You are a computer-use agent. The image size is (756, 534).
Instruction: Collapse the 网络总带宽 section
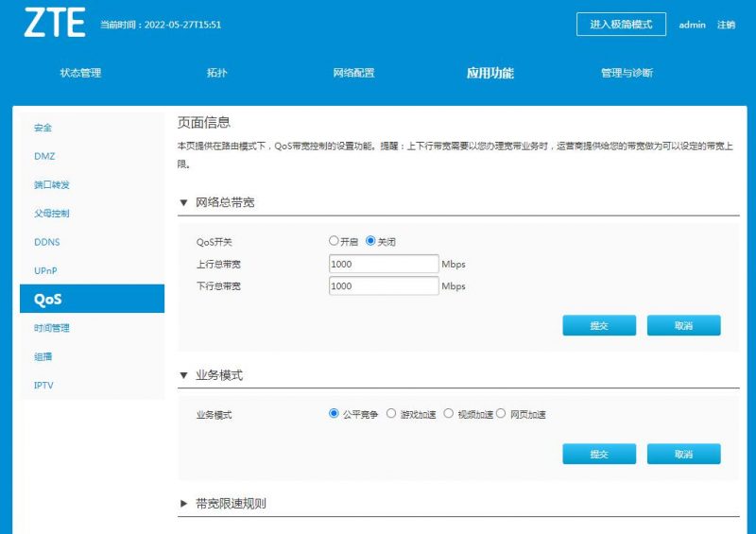[x=183, y=202]
